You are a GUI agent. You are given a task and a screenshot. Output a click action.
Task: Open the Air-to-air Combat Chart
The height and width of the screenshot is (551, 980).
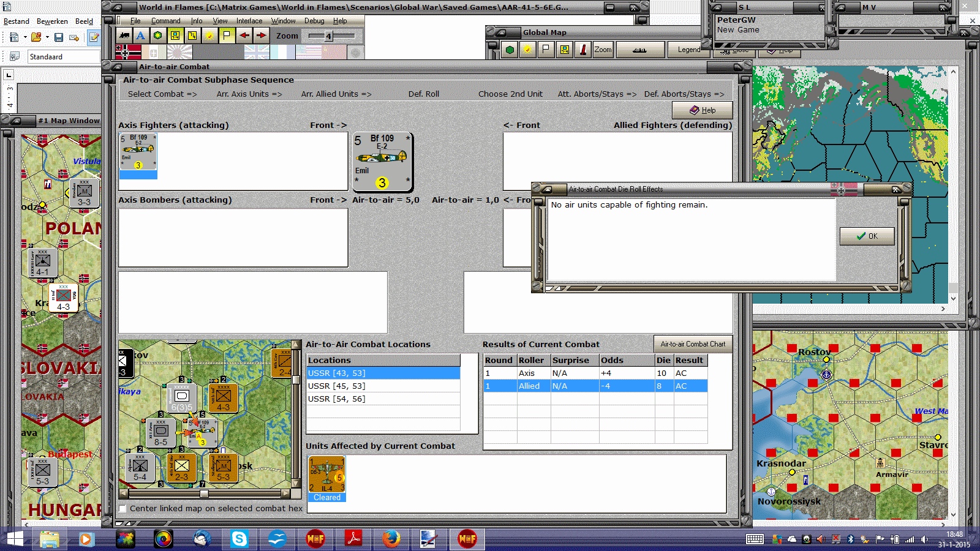coord(693,344)
